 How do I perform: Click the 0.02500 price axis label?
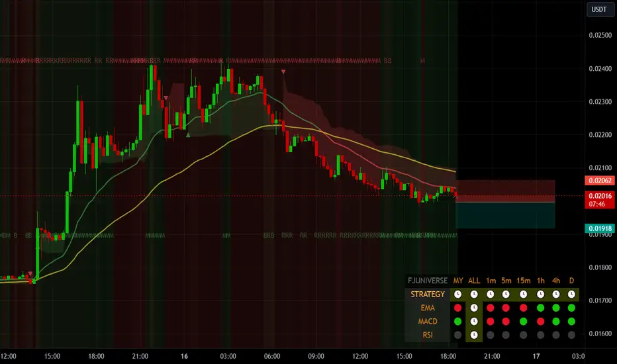pyautogui.click(x=600, y=36)
